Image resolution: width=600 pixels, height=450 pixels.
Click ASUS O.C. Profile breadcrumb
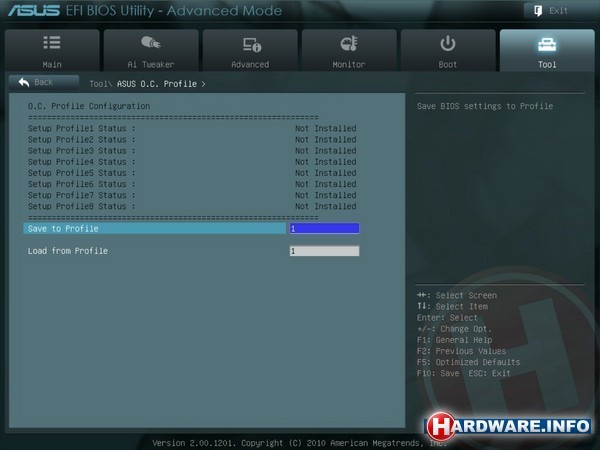(157, 84)
